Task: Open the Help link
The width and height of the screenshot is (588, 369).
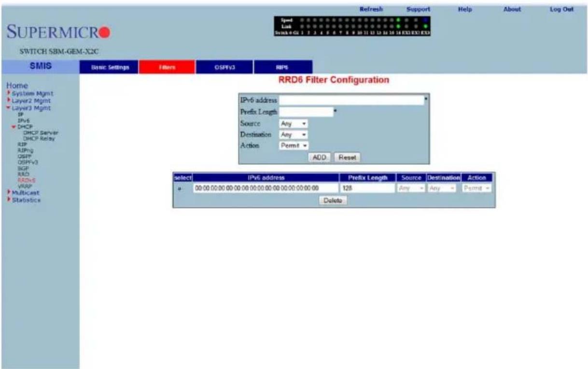Action: click(464, 9)
